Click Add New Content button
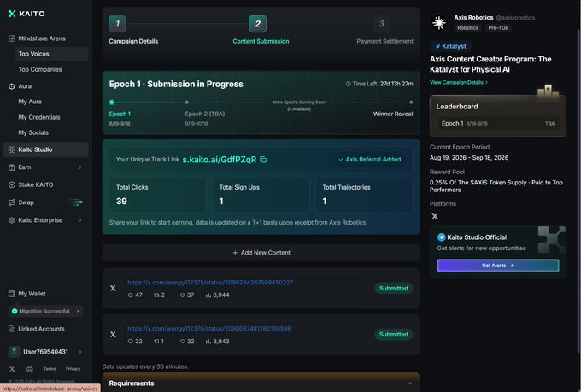The width and height of the screenshot is (581, 392). click(261, 253)
